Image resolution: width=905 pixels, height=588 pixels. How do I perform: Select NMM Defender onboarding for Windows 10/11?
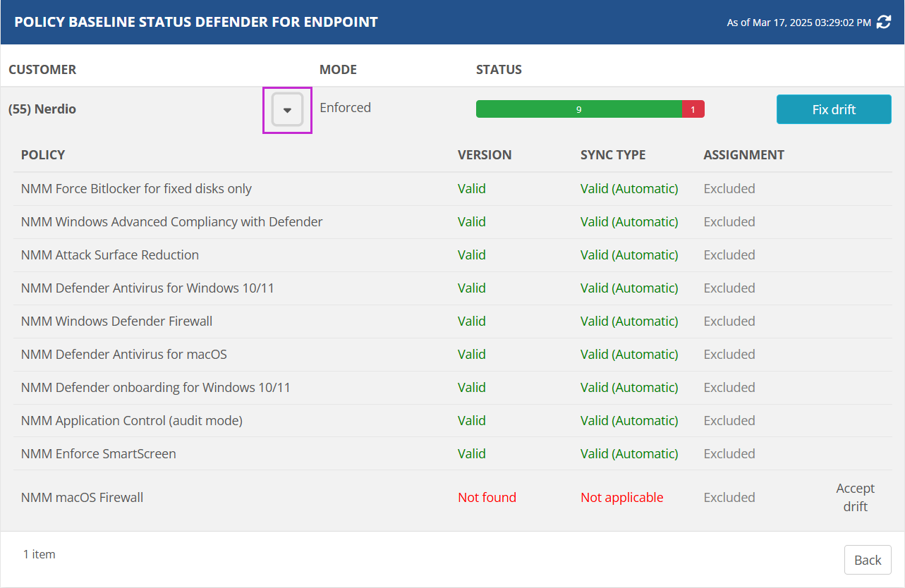point(156,387)
